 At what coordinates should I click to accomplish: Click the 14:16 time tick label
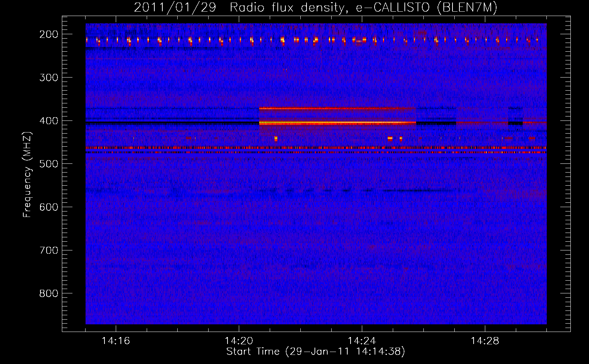116,341
